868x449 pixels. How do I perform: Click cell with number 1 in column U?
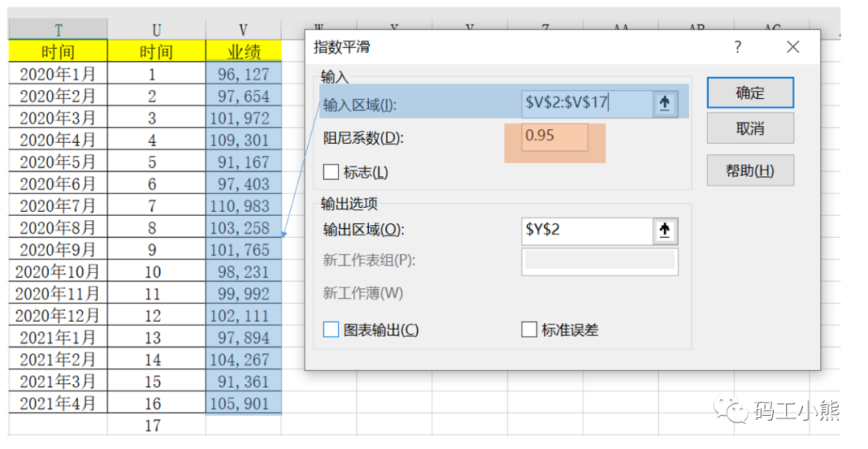tap(156, 74)
